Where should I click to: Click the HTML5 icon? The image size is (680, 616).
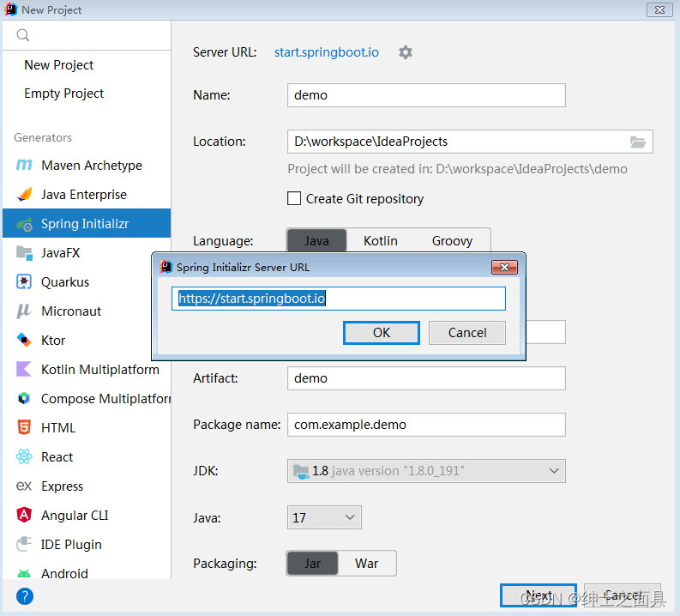tap(24, 427)
